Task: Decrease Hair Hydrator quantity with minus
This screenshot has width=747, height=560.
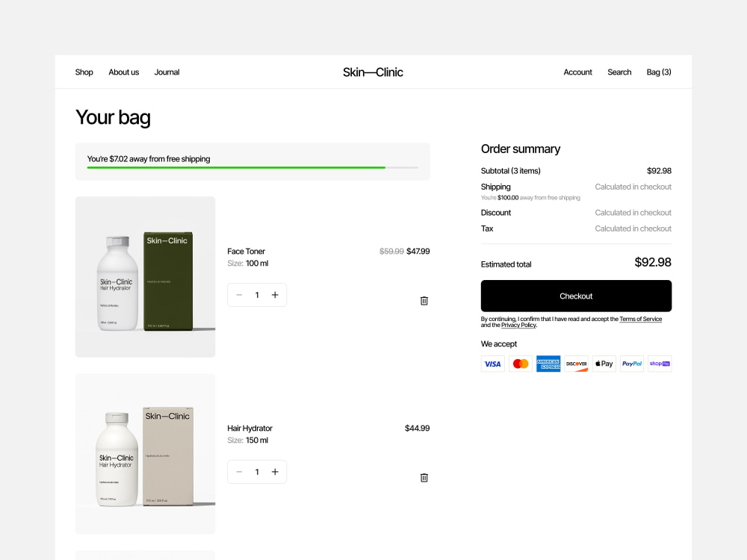Action: click(x=239, y=472)
